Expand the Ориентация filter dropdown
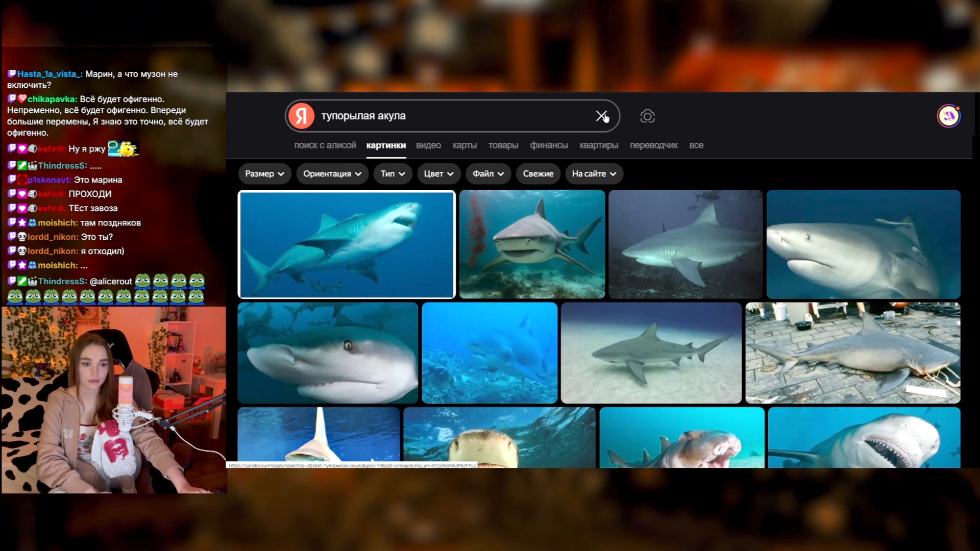Screen dimensions: 980x551 [x=332, y=173]
